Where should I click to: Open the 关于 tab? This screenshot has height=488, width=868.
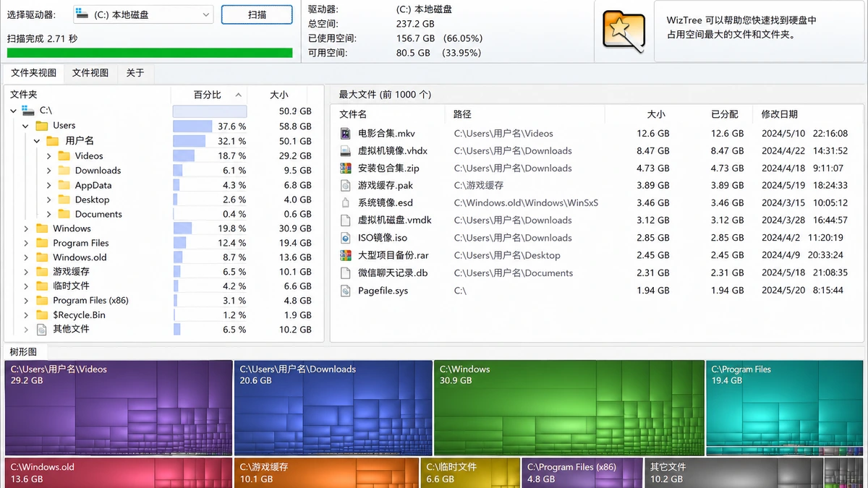click(135, 73)
